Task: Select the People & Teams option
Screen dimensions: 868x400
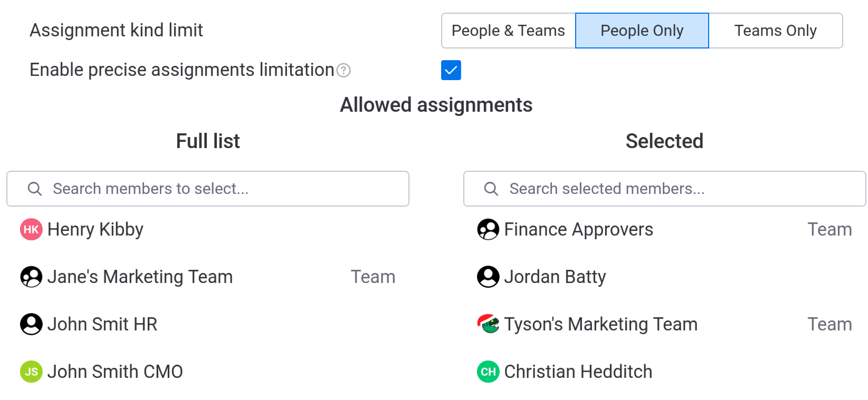Action: 508,31
